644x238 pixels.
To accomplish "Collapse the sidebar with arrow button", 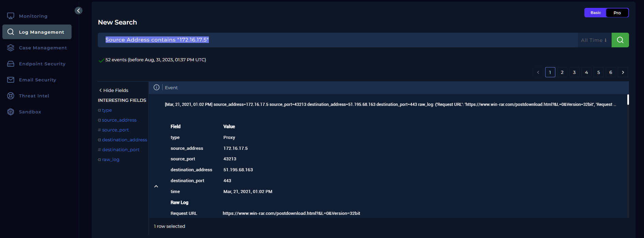I will (x=78, y=11).
